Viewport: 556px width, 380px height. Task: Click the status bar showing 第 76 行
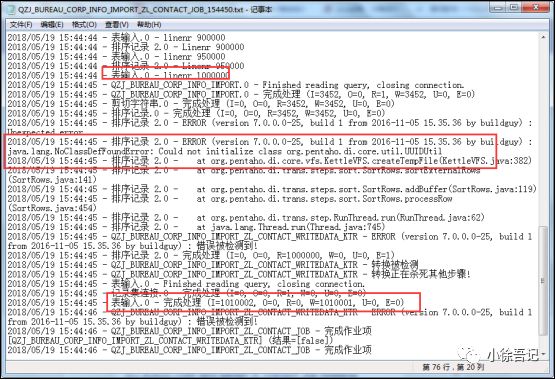coord(453,367)
